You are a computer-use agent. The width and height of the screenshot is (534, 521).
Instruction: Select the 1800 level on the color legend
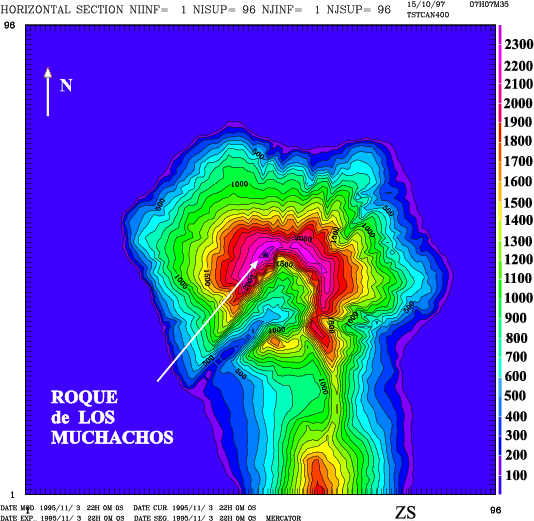tap(518, 141)
